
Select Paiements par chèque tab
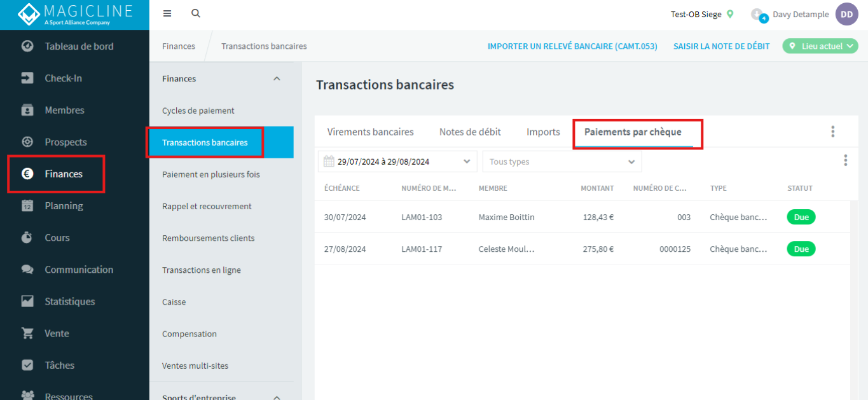pyautogui.click(x=633, y=132)
